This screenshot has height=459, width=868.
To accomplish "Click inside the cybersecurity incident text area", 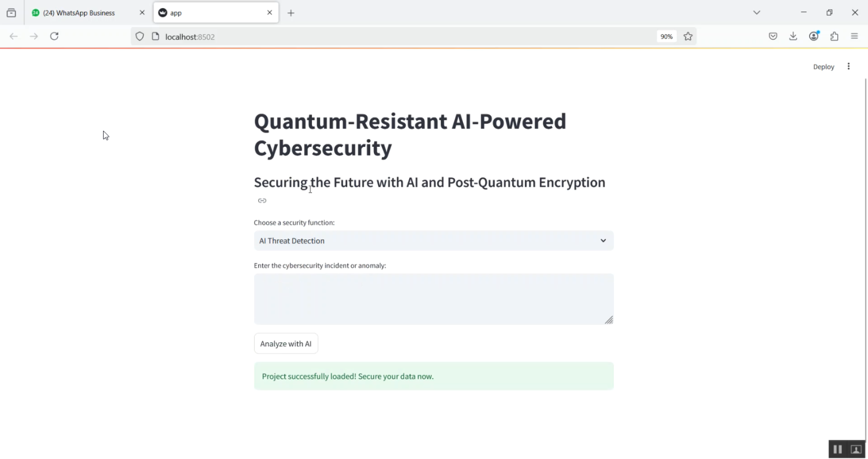I will coord(433,299).
